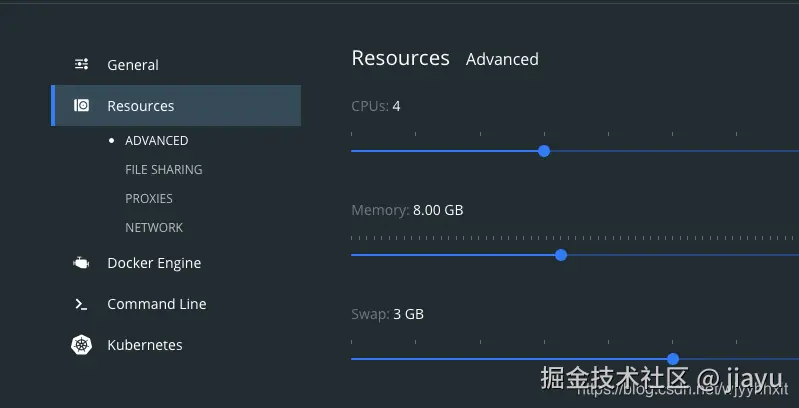
Task: Switch to Command Line text label
Action: (157, 304)
